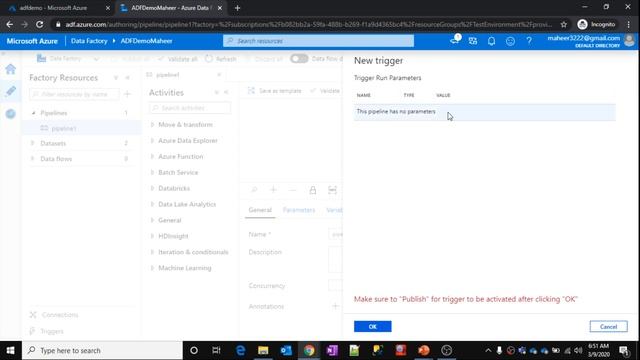
Task: Click OK in New trigger panel
Action: tap(372, 327)
